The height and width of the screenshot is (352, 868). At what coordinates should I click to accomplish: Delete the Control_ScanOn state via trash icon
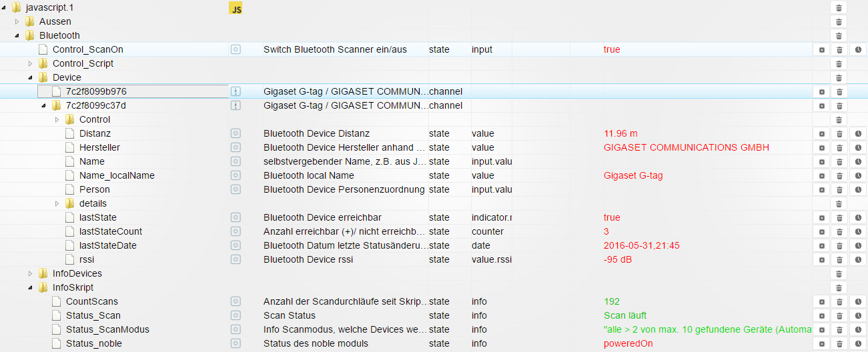[840, 49]
